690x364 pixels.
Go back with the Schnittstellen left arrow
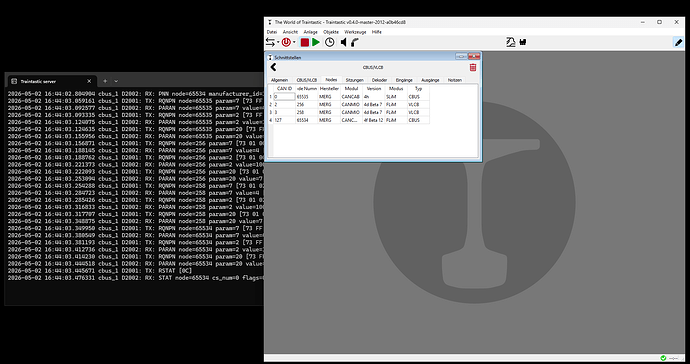coord(273,67)
